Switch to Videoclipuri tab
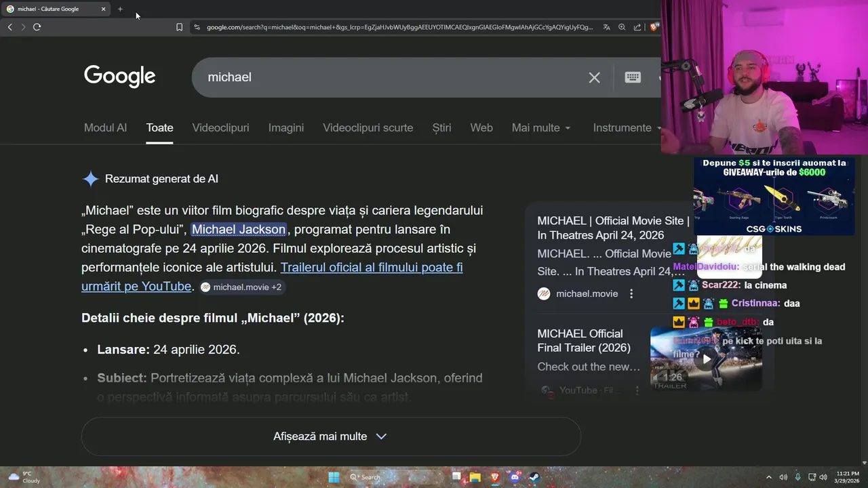868x488 pixels. [x=220, y=127]
